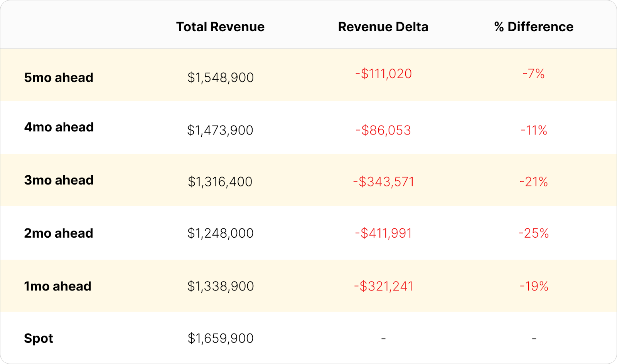The height and width of the screenshot is (364, 617).
Task: Click the -$343,571 revenue delta value
Action: click(383, 182)
